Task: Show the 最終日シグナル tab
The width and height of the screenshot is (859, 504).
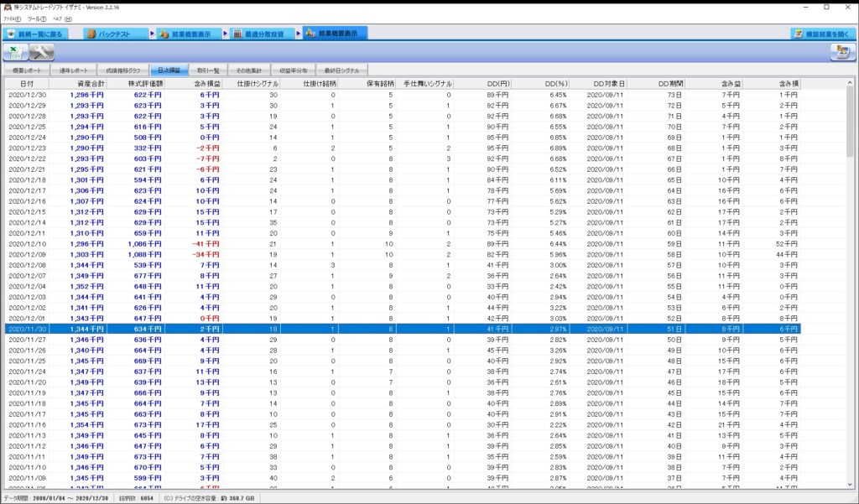Action: (341, 71)
